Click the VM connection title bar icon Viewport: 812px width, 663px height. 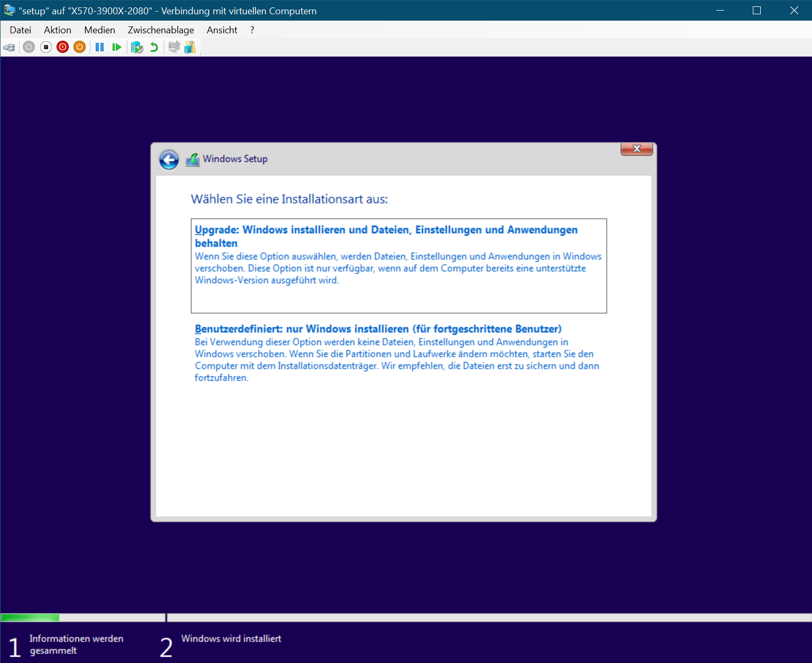click(x=9, y=10)
